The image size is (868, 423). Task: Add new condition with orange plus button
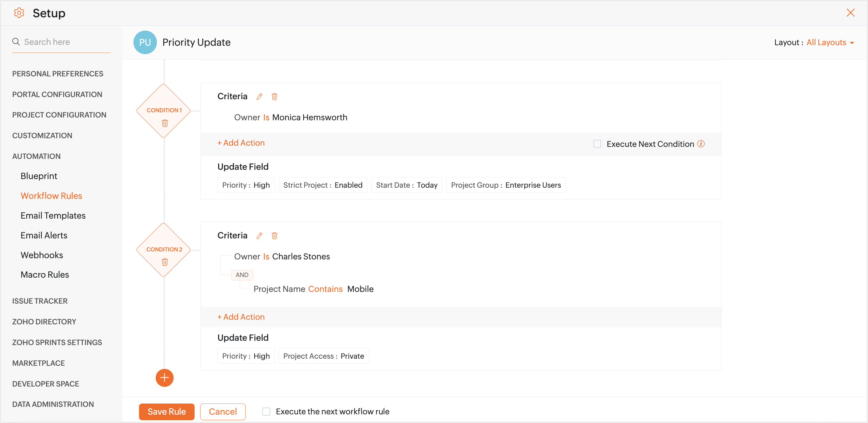pos(164,378)
